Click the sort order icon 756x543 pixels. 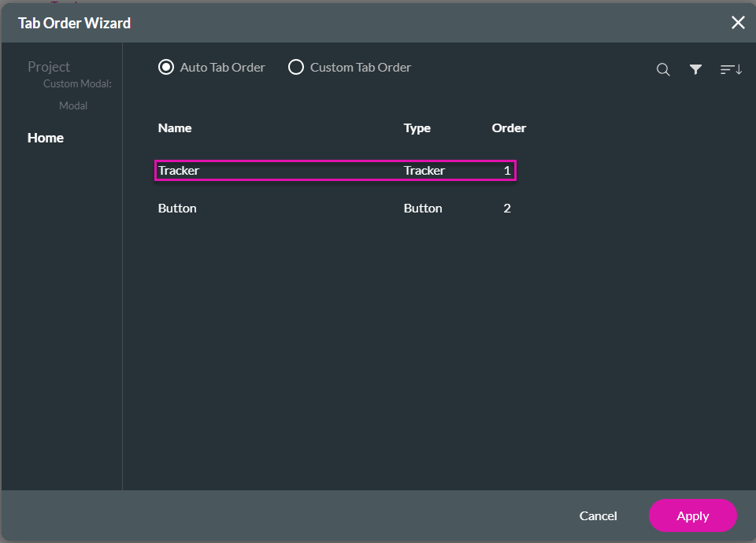coord(731,70)
